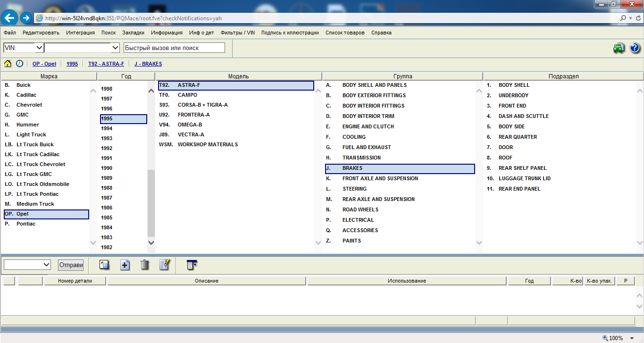Open the history clock icon
Viewport: 644px width, 343px height.
pos(19,64)
